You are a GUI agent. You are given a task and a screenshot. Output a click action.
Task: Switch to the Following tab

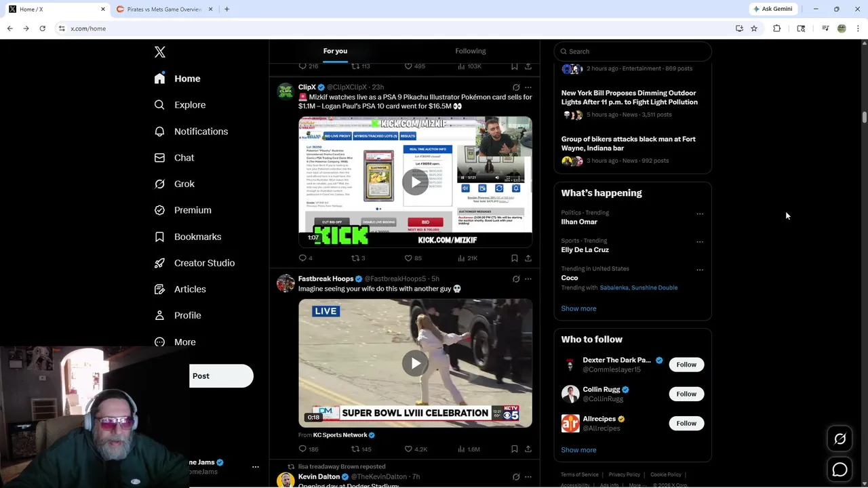[471, 52]
